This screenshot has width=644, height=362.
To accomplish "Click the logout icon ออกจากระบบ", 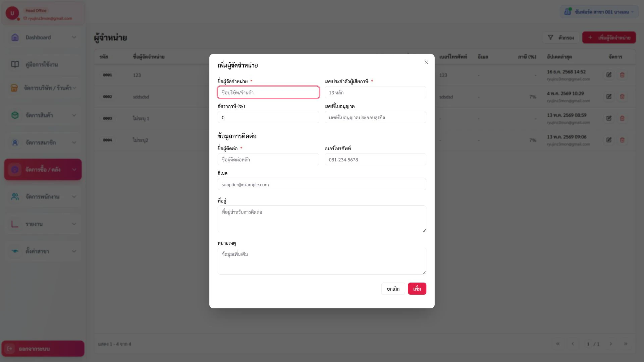I will (x=10, y=349).
